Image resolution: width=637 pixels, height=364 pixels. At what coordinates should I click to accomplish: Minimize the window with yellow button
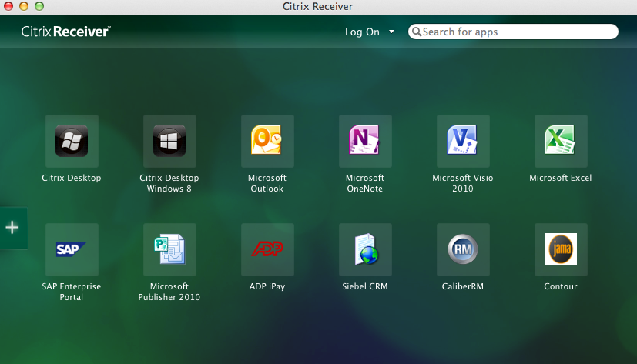(24, 6)
